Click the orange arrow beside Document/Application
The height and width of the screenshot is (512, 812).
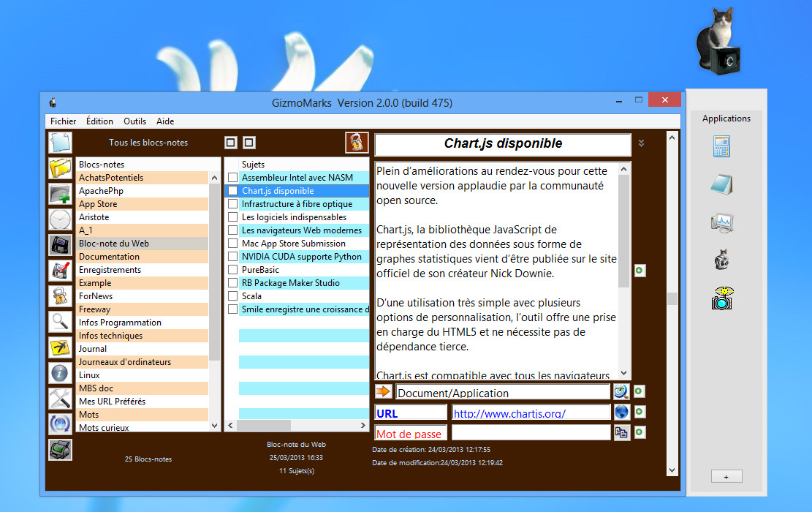click(x=383, y=391)
